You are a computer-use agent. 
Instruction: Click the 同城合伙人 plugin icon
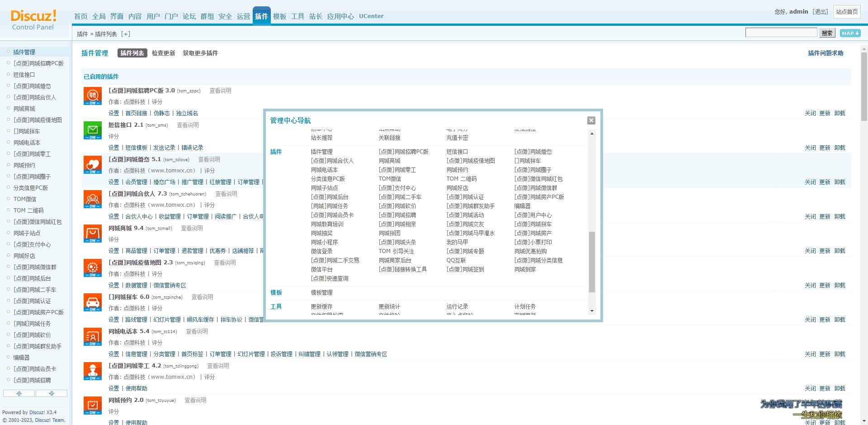93,199
